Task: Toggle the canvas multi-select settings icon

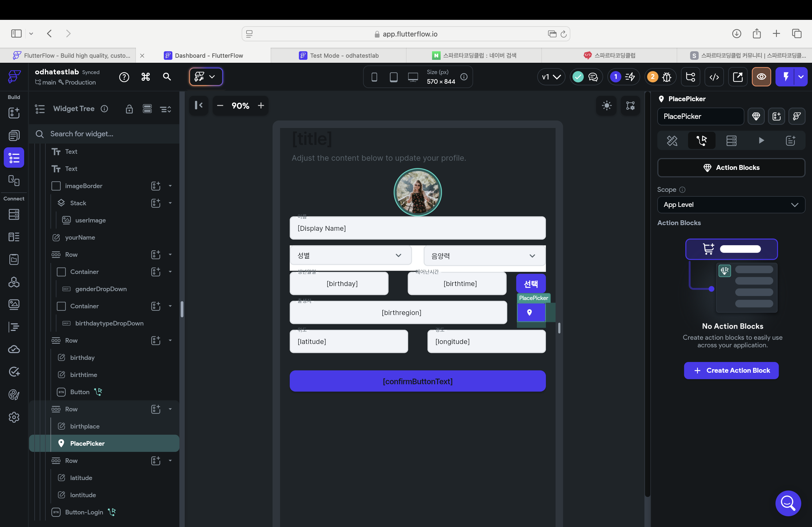Action: [x=630, y=106]
